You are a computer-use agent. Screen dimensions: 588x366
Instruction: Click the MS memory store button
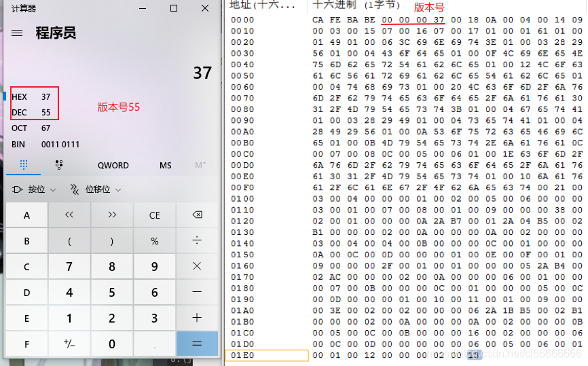pos(166,166)
